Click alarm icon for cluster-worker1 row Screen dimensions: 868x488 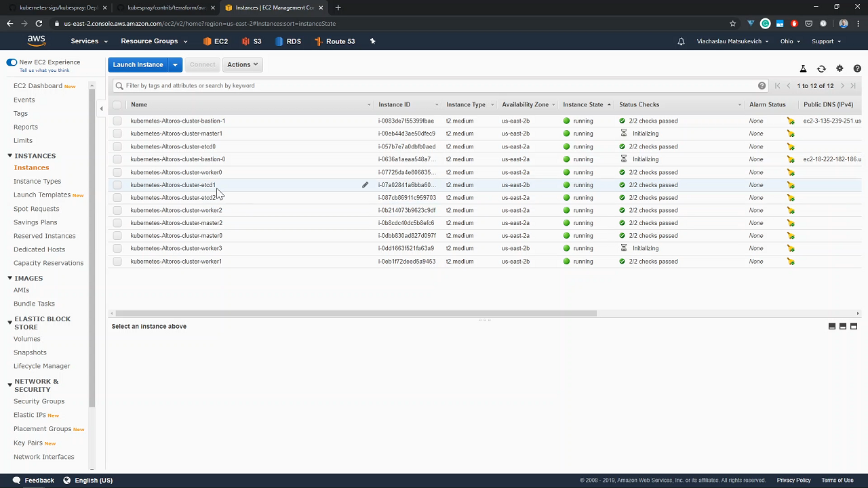pyautogui.click(x=791, y=261)
